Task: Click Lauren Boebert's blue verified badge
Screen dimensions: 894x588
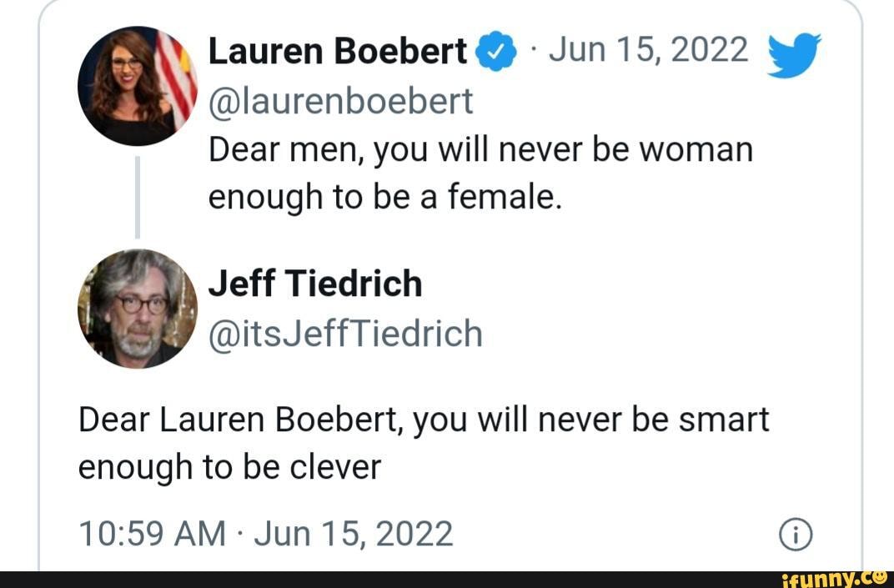Action: tap(494, 53)
